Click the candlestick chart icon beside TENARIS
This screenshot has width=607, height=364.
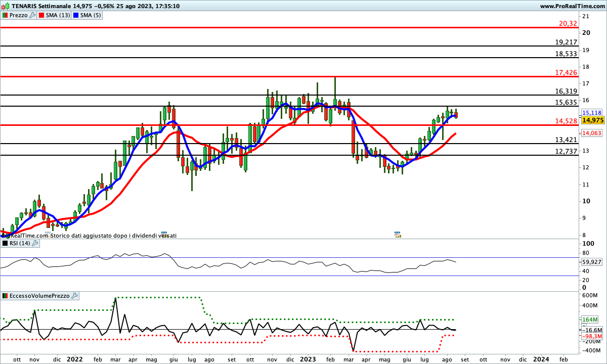tap(5, 6)
